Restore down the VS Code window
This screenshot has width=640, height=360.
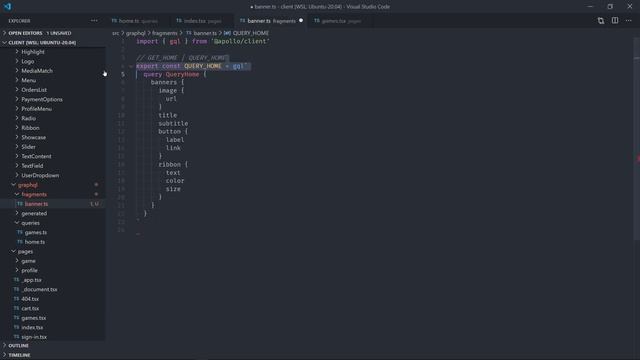610,7
